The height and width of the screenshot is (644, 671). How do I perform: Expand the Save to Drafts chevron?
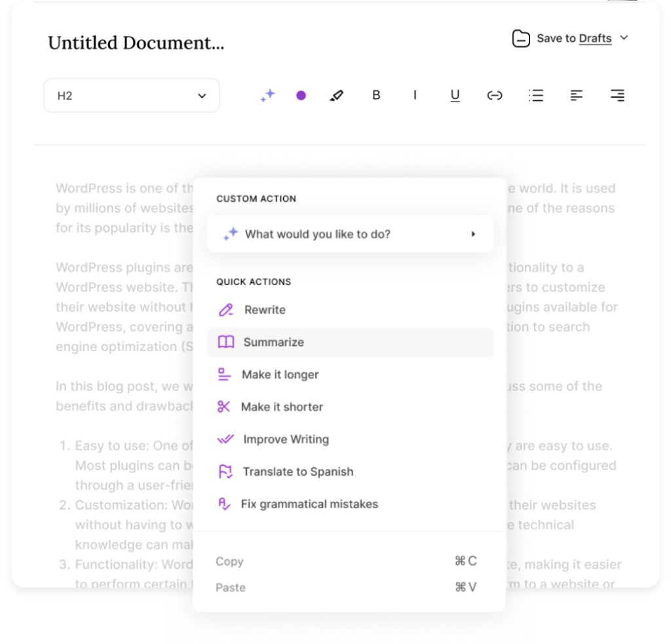[x=624, y=37]
